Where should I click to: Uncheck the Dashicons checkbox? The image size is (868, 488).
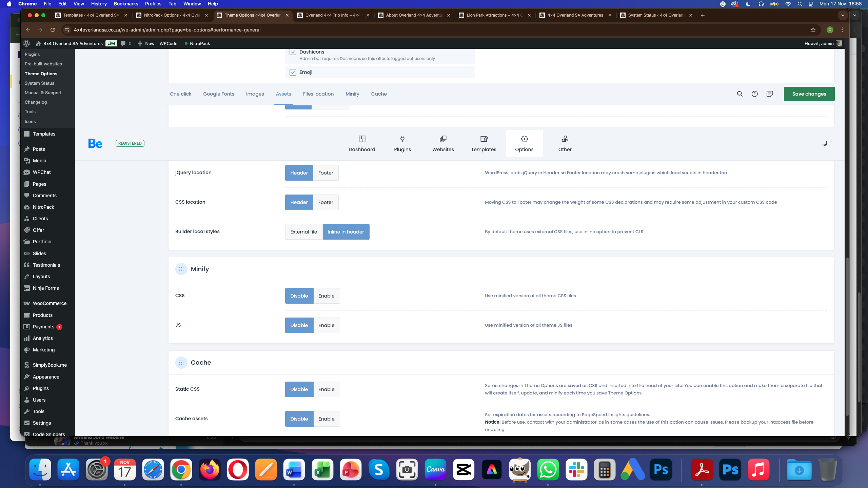pyautogui.click(x=293, y=52)
